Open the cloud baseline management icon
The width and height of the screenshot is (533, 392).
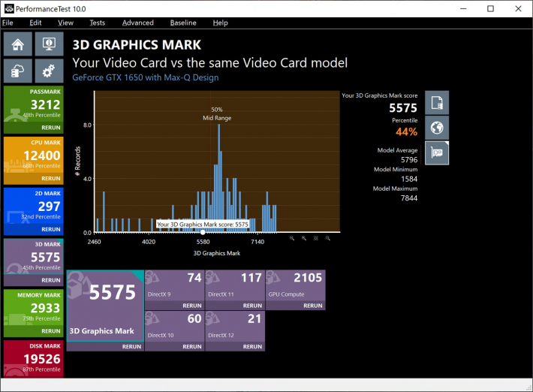17,71
